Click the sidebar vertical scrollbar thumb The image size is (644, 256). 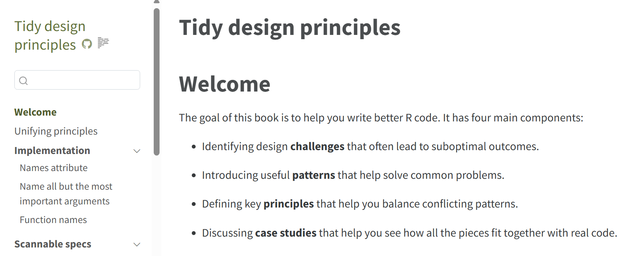pos(156,82)
